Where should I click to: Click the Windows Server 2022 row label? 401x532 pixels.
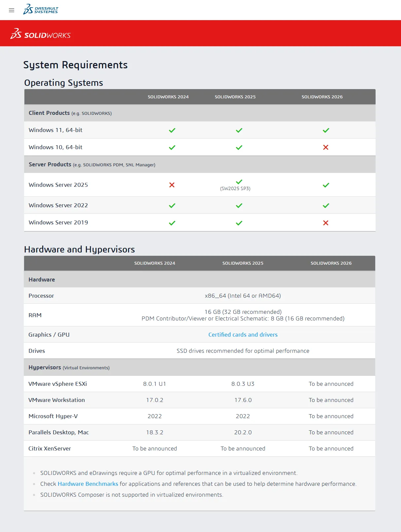pyautogui.click(x=58, y=205)
